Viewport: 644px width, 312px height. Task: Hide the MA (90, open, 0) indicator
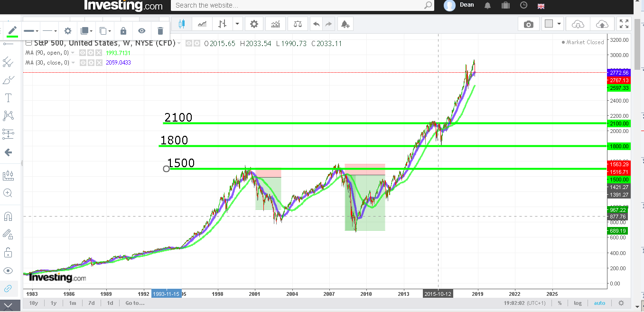(x=83, y=53)
